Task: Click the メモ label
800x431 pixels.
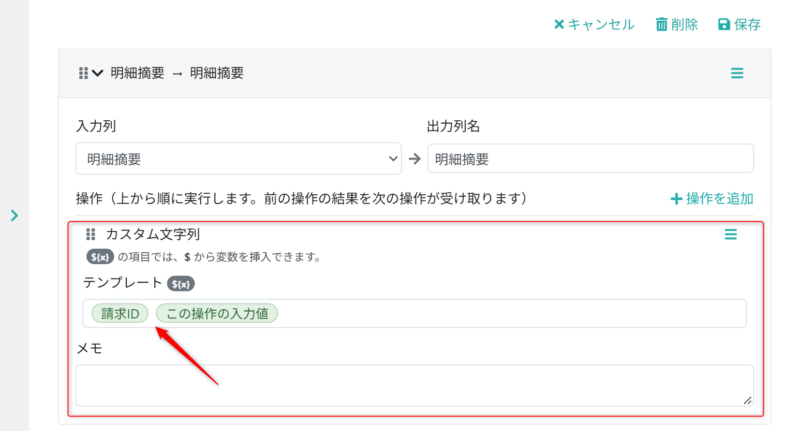Action: click(89, 348)
